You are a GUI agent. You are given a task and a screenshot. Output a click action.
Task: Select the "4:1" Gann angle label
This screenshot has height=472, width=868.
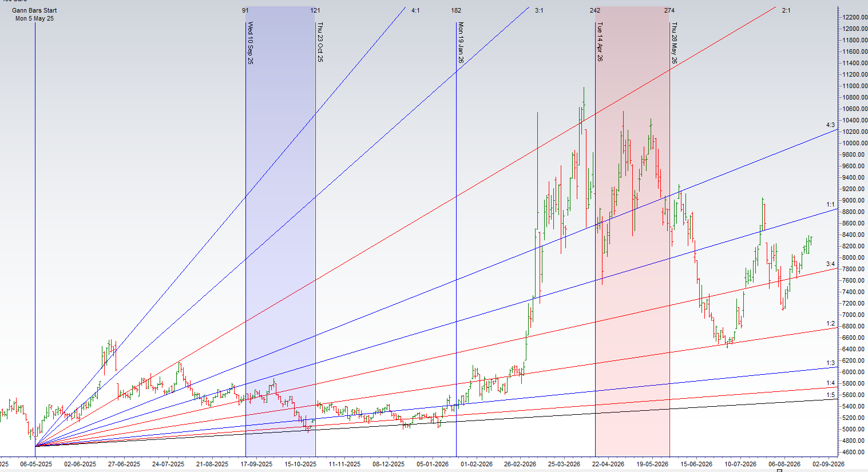coord(415,10)
